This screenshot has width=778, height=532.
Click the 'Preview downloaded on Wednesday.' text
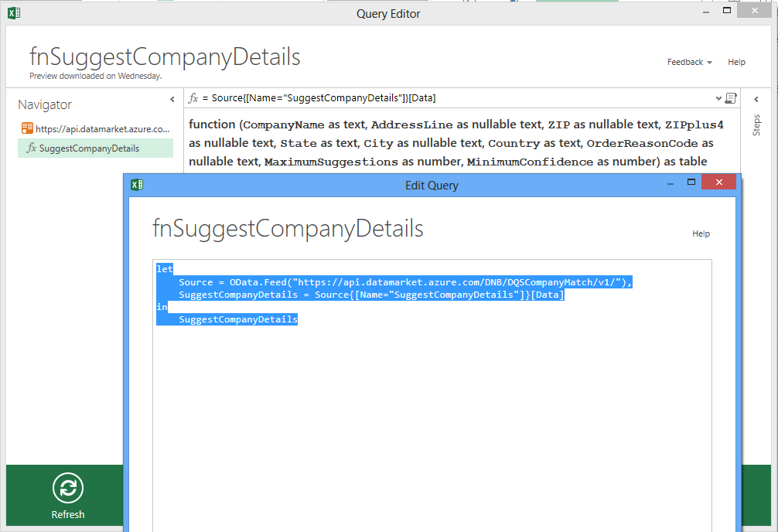point(95,76)
